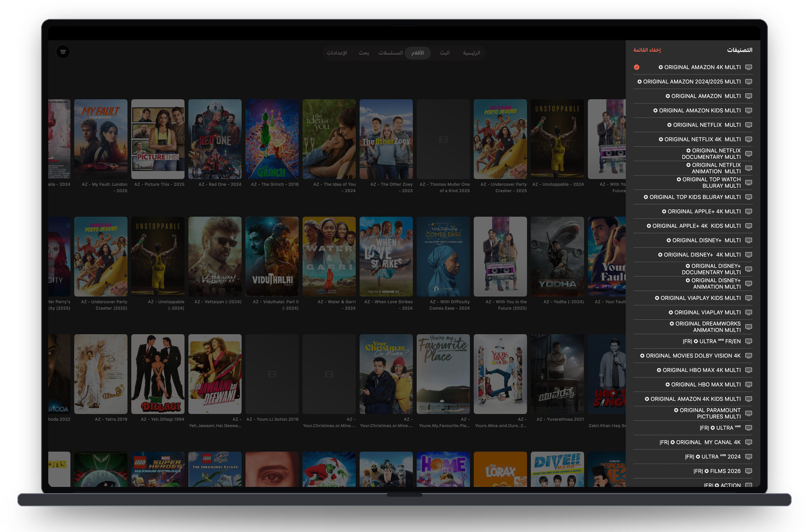Viewport: 809px width, 532px height.
Task: Open The Lorax poster in bottom row
Action: (500, 469)
